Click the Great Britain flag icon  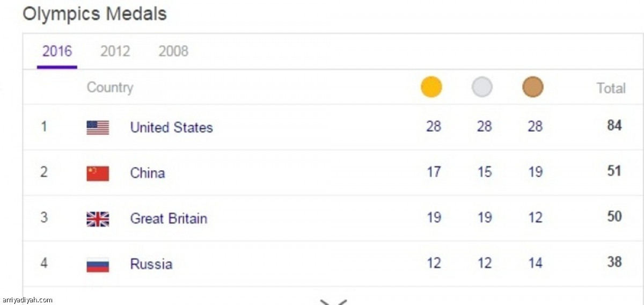coord(98,219)
